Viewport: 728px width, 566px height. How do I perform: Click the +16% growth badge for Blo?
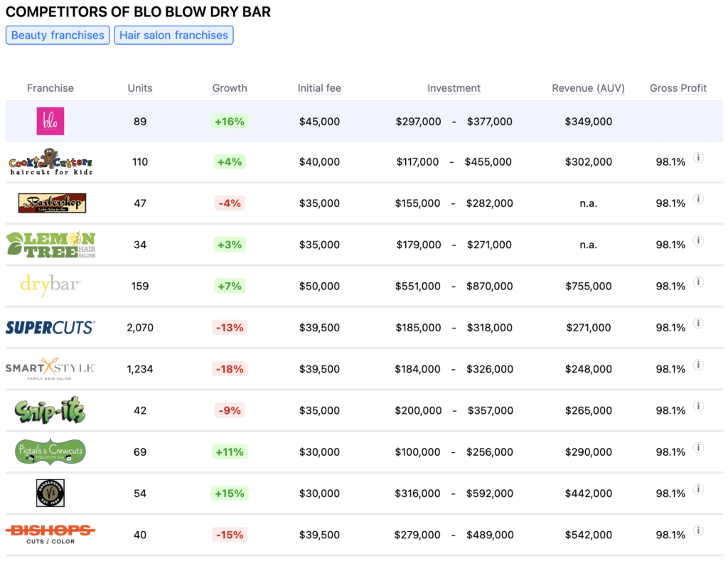tap(230, 122)
